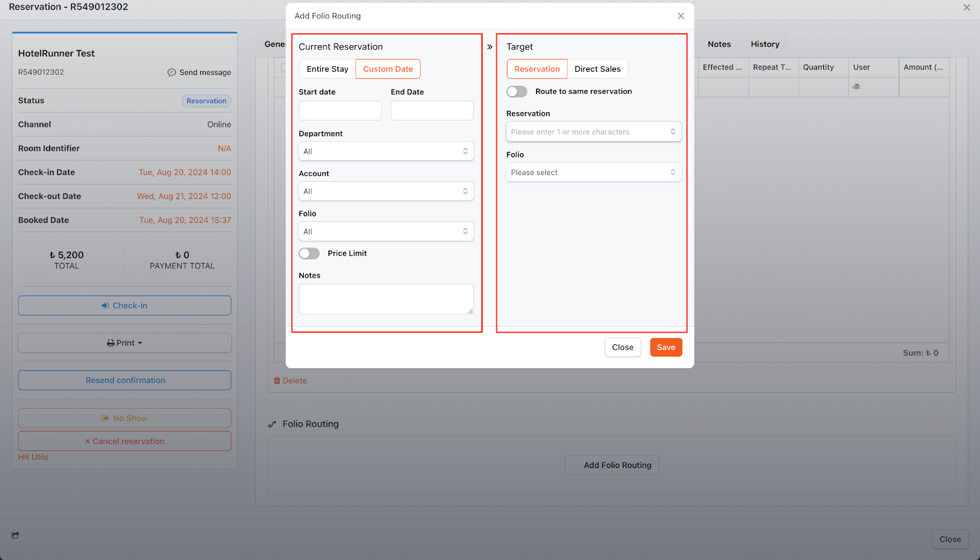Close the Add Folio Routing dialog
This screenshot has height=560, width=980.
(x=680, y=16)
